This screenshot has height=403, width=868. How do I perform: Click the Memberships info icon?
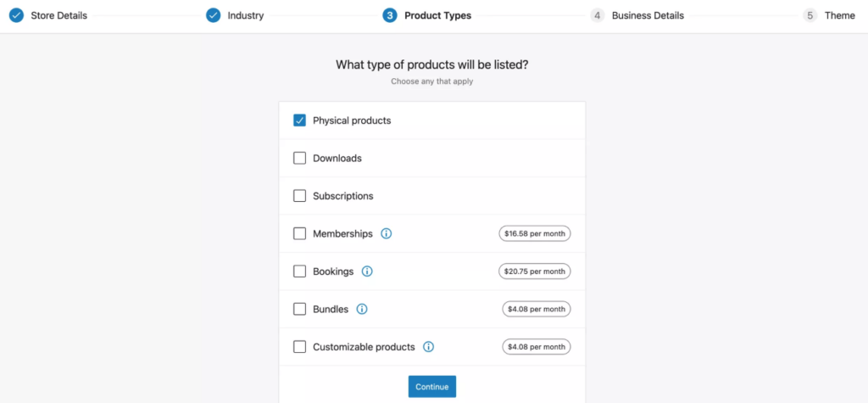(387, 233)
